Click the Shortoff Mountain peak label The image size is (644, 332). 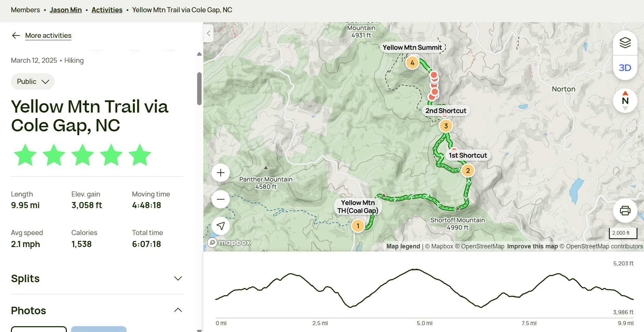pos(457,223)
